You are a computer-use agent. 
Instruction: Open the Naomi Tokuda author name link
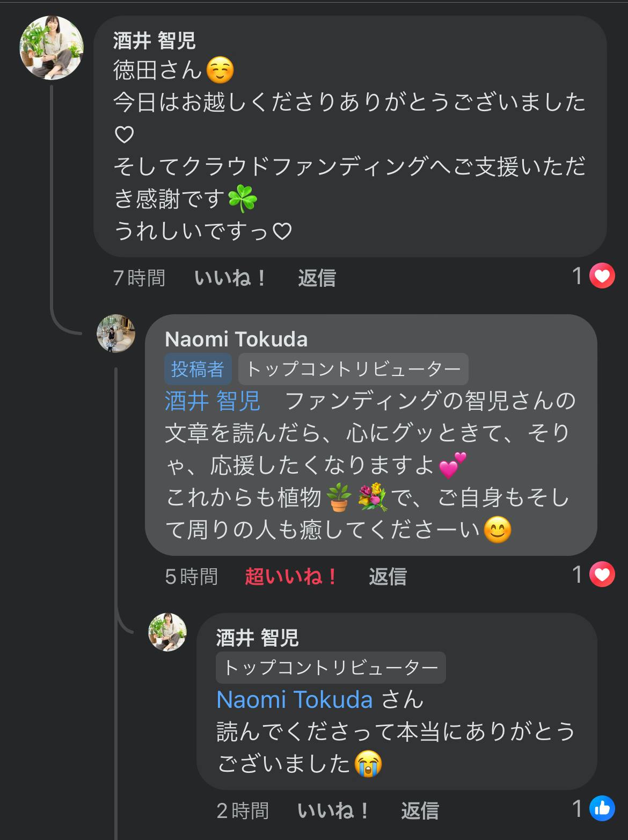(236, 339)
